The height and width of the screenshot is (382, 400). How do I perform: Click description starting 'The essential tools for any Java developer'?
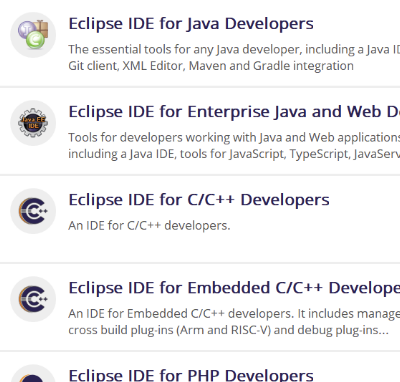pos(234,50)
